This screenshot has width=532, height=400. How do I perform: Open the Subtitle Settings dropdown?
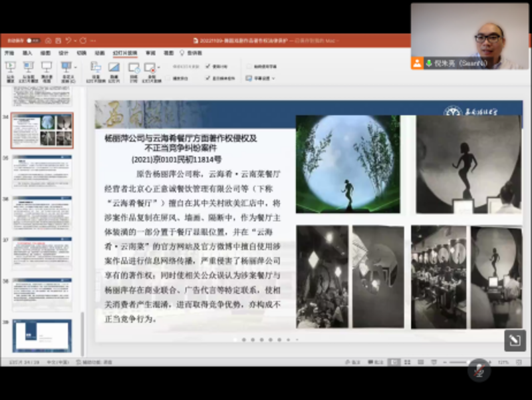pos(260,79)
